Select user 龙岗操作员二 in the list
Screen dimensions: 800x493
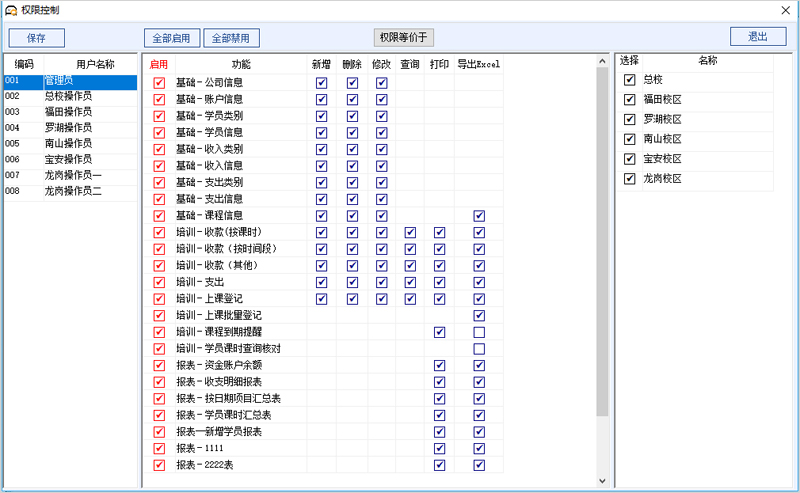pos(72,191)
